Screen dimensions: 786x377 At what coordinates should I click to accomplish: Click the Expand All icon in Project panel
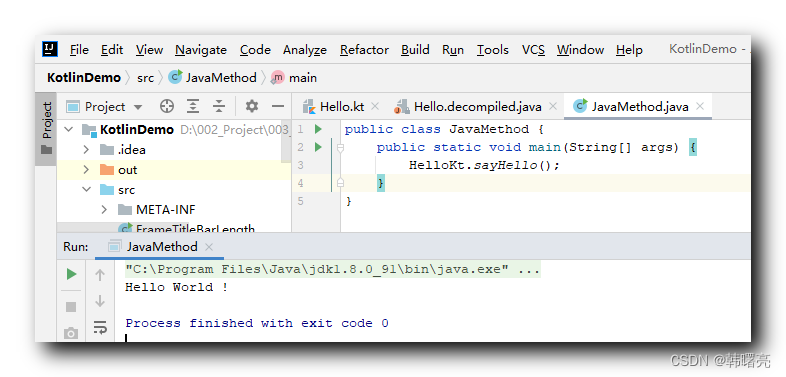(193, 106)
